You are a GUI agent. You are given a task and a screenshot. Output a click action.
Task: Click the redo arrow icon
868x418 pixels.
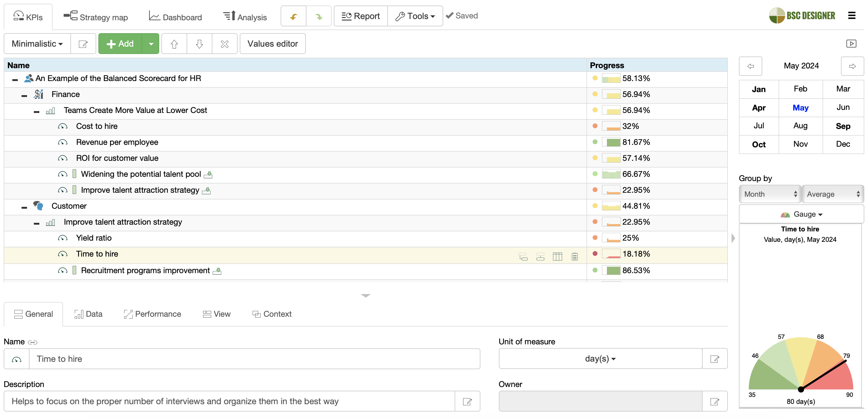click(x=318, y=16)
